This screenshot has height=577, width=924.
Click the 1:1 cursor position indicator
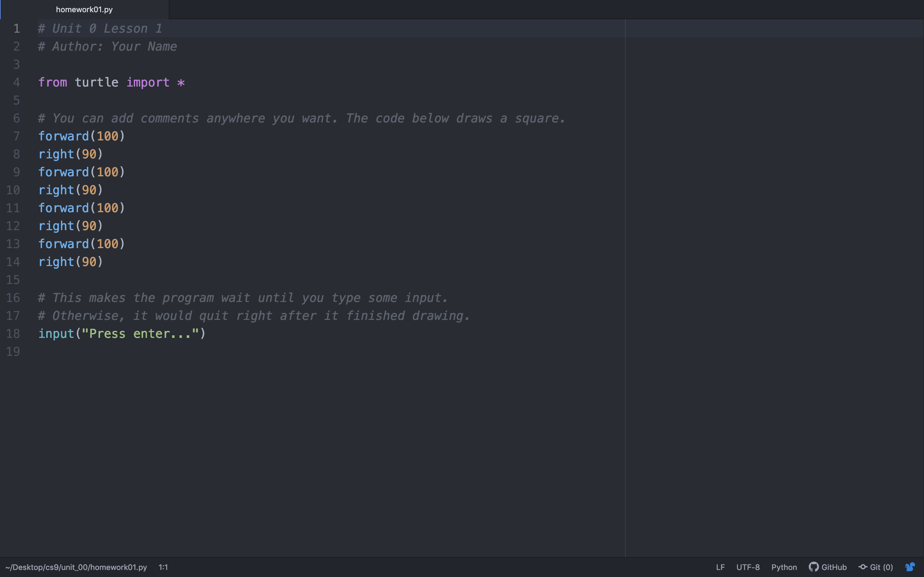(x=163, y=567)
